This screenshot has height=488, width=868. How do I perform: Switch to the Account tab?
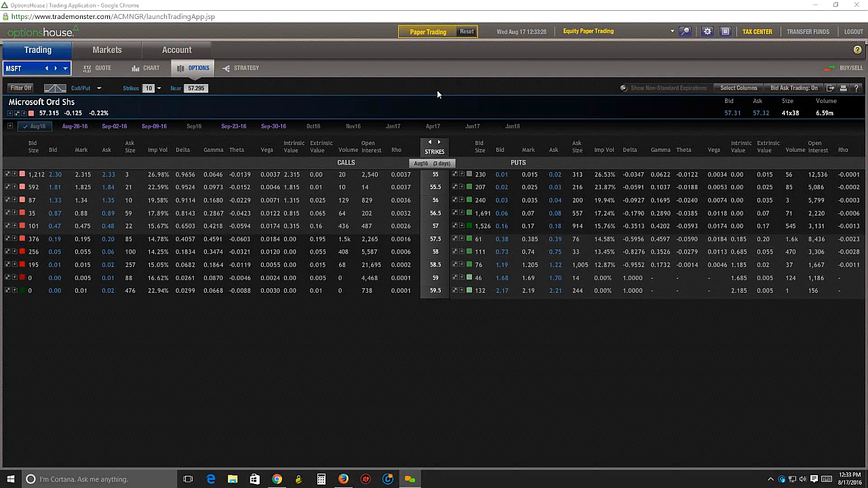(176, 50)
